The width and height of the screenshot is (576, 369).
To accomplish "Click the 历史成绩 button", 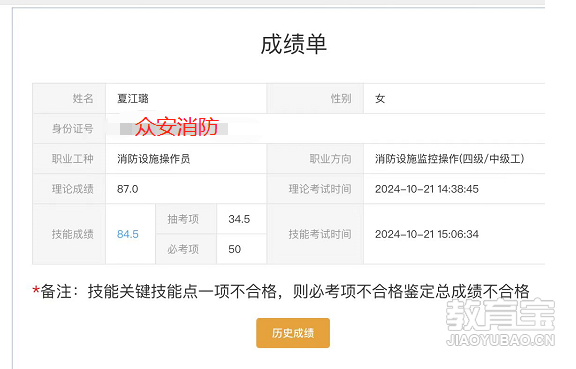I will coord(293,333).
